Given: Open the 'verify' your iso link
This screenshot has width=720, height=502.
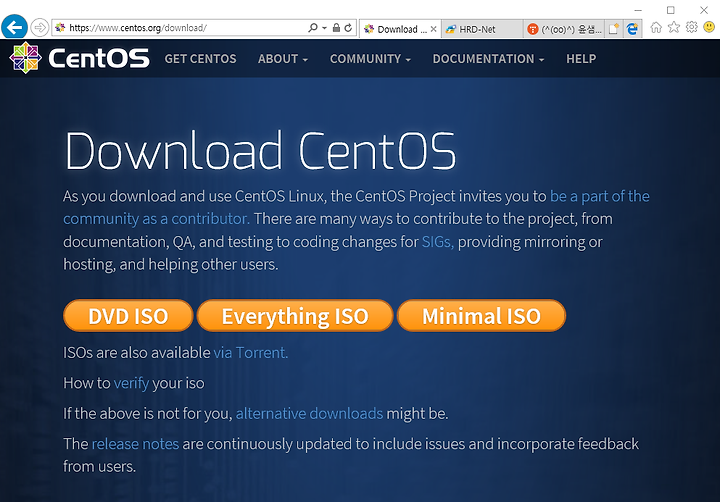Looking at the screenshot, I should click(131, 383).
